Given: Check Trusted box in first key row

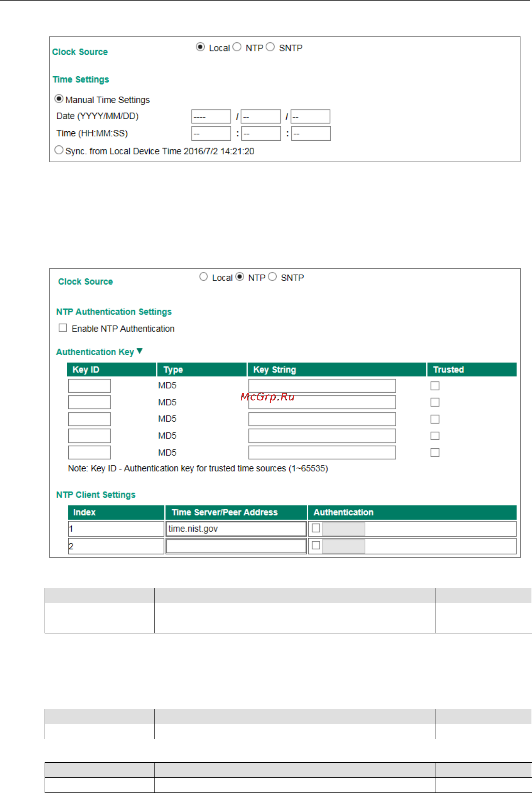Looking at the screenshot, I should tap(435, 386).
